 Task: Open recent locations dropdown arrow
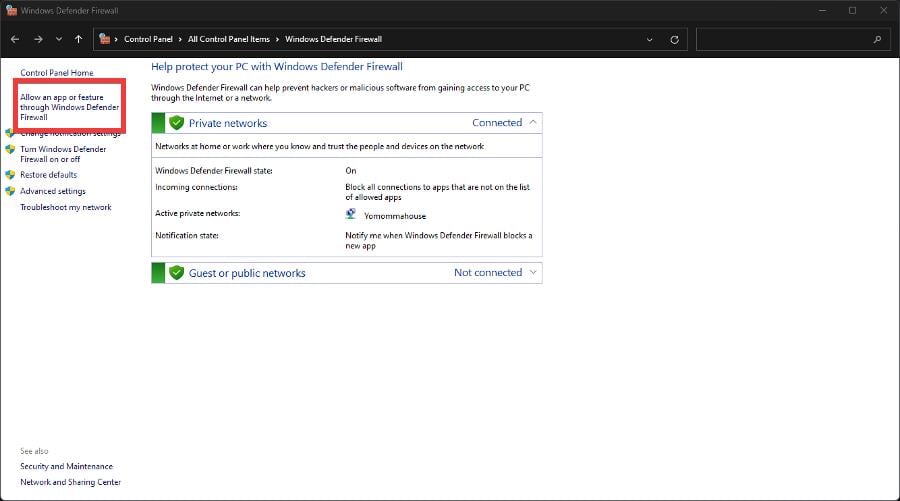point(59,39)
